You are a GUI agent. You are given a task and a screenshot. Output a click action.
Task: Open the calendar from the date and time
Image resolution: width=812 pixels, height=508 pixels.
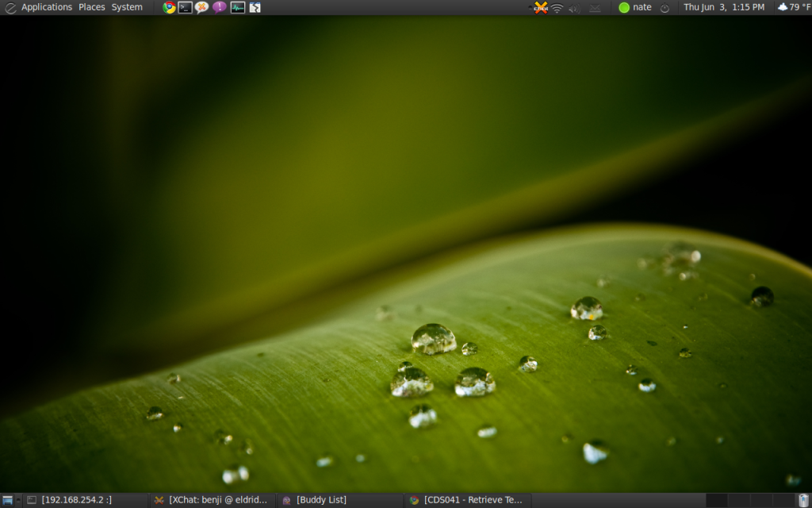pyautogui.click(x=724, y=7)
